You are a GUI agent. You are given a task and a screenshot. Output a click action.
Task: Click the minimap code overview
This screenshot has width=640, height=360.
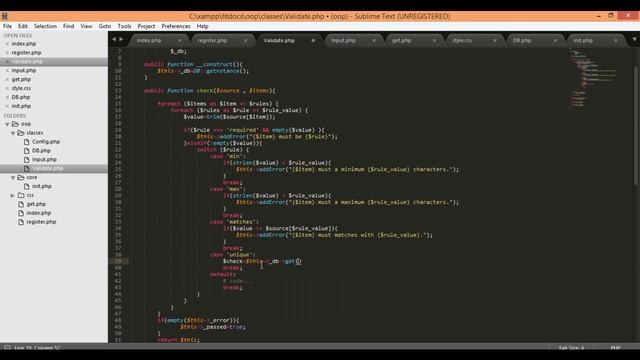(x=594, y=78)
